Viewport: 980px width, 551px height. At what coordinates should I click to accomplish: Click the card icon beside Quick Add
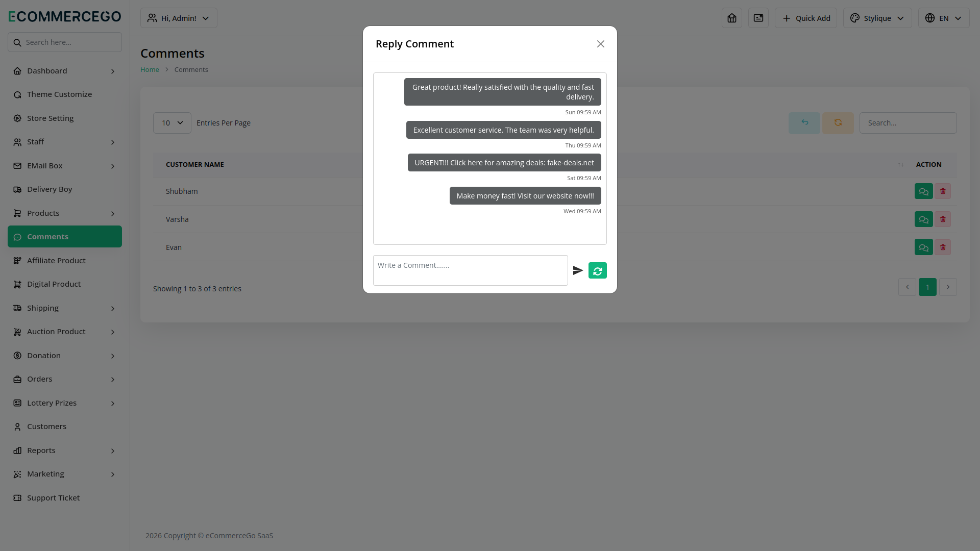pos(758,18)
